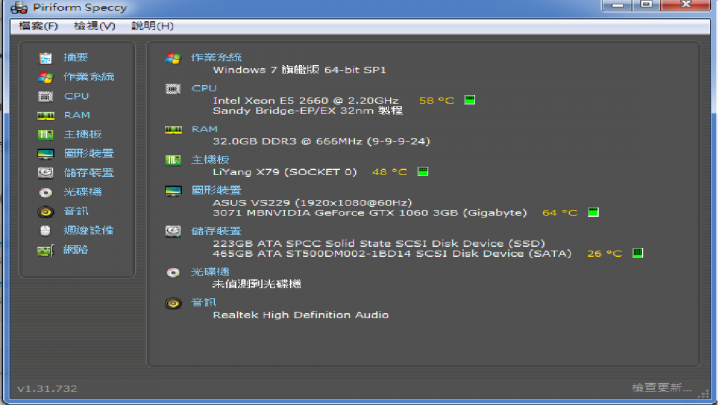720x405 pixels.
Task: Click the 223GB ATA SPCC Solid State line
Action: [379, 243]
